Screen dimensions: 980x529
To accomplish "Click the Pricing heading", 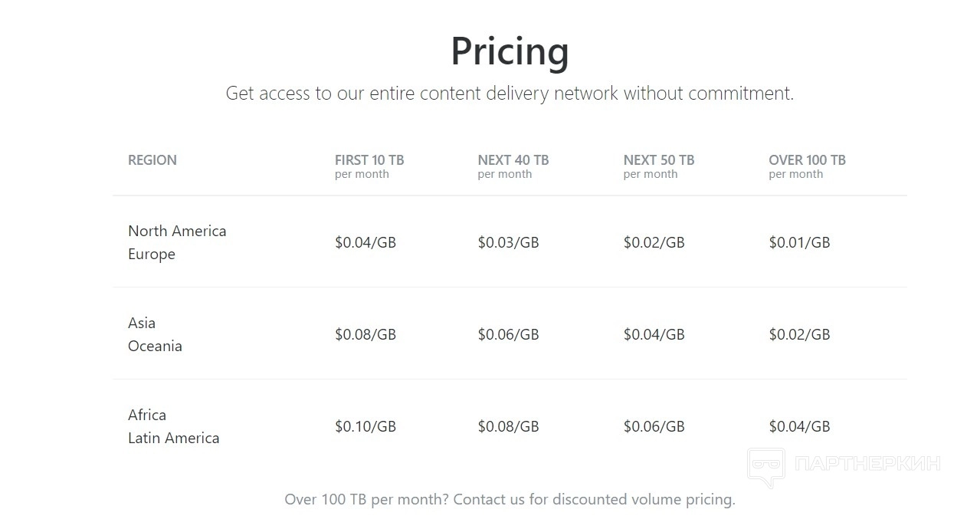I will click(510, 51).
